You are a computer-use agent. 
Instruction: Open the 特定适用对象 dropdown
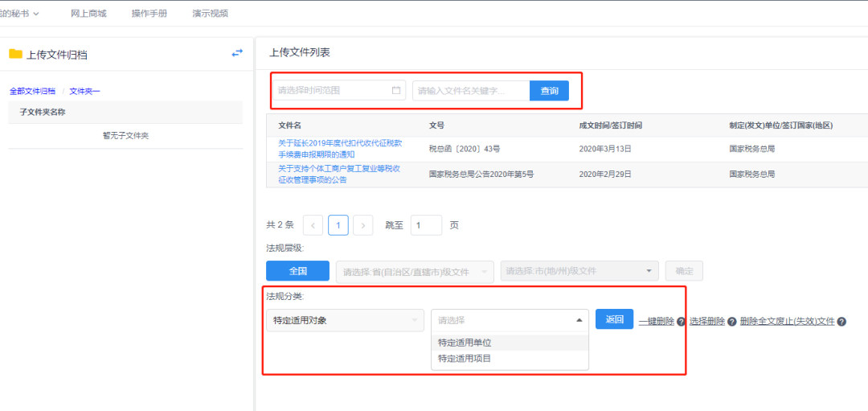(x=346, y=320)
